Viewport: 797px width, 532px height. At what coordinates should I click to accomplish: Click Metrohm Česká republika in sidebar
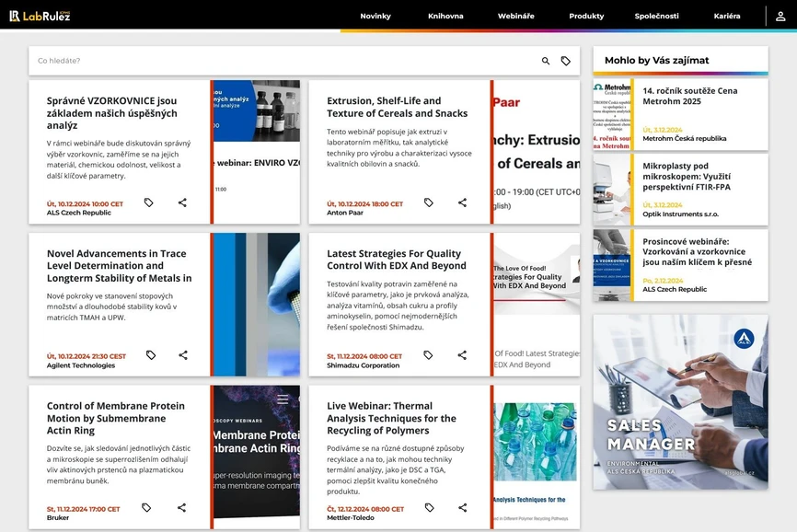684,139
